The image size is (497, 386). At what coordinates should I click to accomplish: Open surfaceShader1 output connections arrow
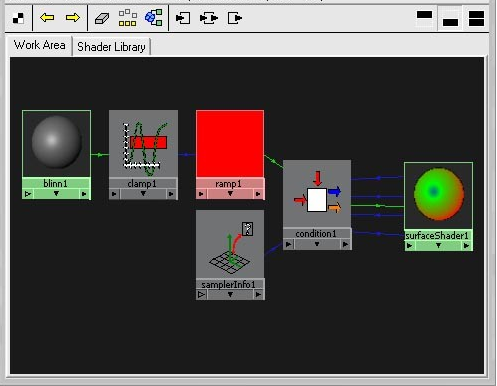coord(467,246)
